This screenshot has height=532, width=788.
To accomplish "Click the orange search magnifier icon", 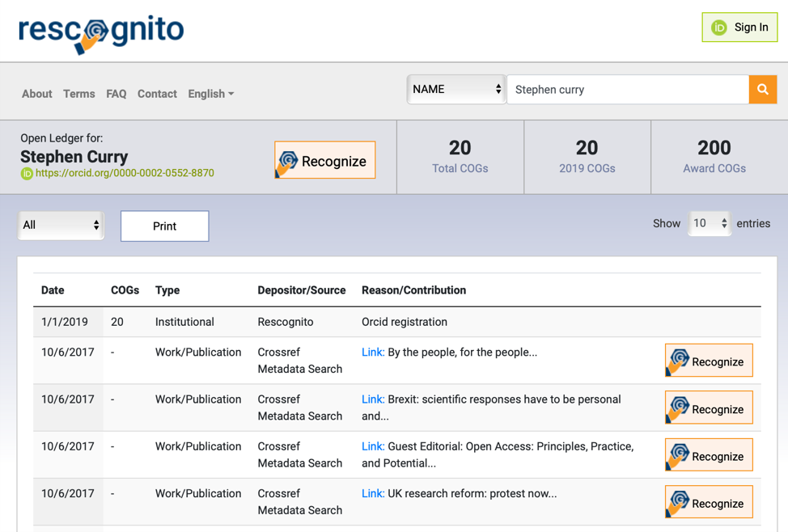I will point(762,89).
